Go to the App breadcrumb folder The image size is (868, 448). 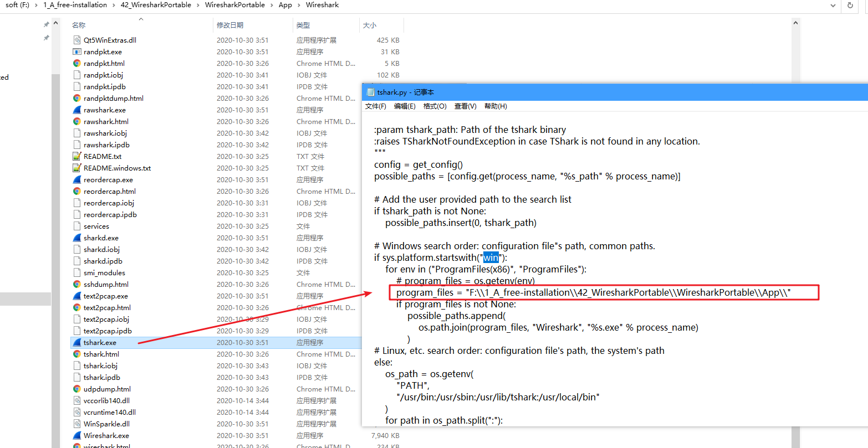click(x=285, y=5)
